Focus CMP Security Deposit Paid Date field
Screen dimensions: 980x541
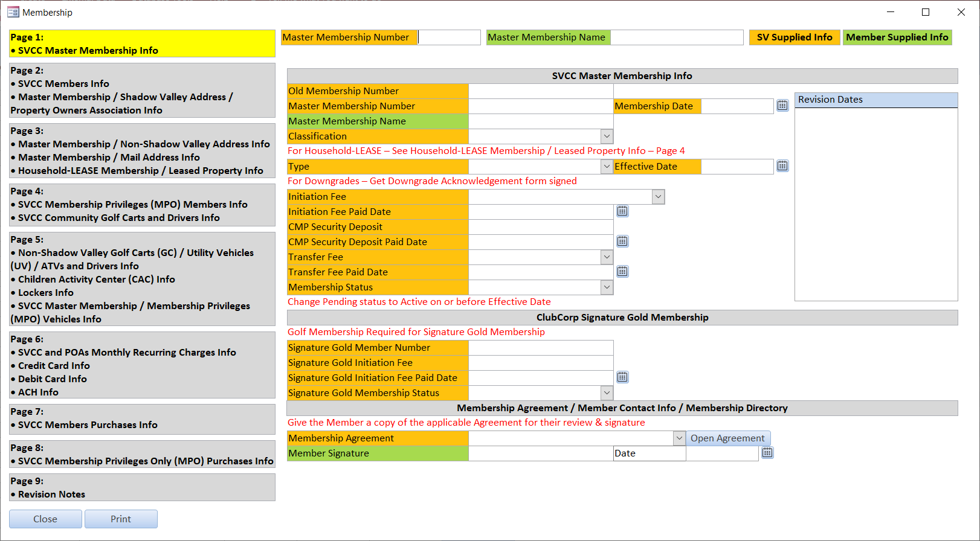tap(541, 242)
